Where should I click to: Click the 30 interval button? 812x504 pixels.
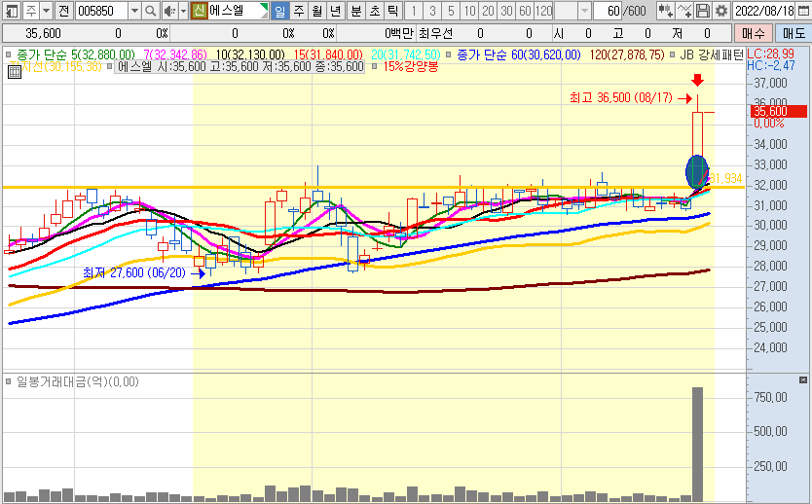tap(506, 11)
